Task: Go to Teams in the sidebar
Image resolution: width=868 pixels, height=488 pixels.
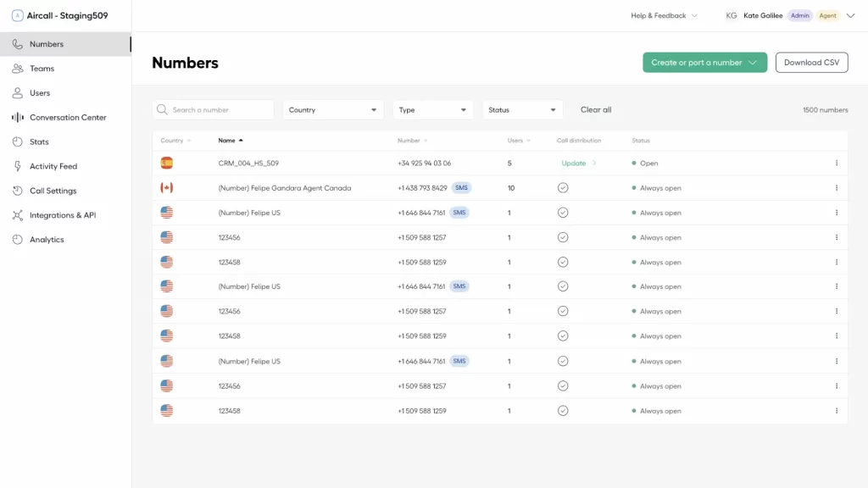Action: (x=42, y=69)
